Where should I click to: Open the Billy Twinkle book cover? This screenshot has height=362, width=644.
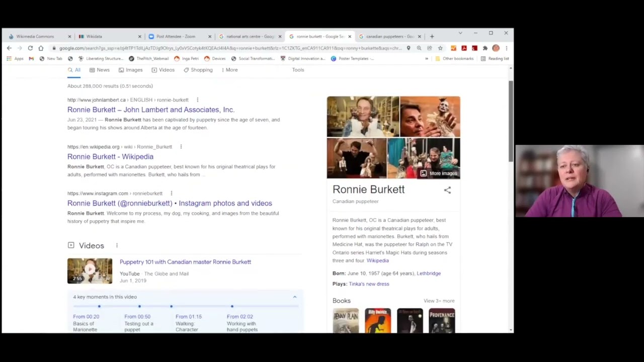click(x=378, y=321)
